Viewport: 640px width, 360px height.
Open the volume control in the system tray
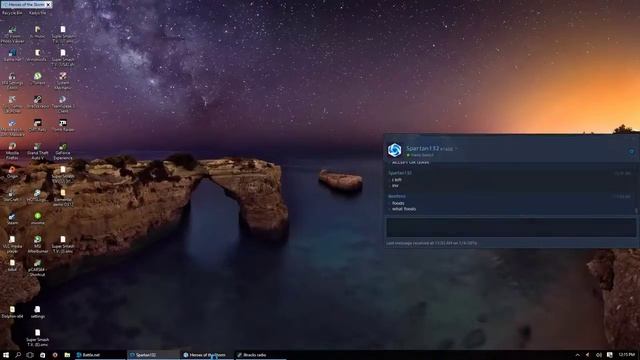(599, 355)
